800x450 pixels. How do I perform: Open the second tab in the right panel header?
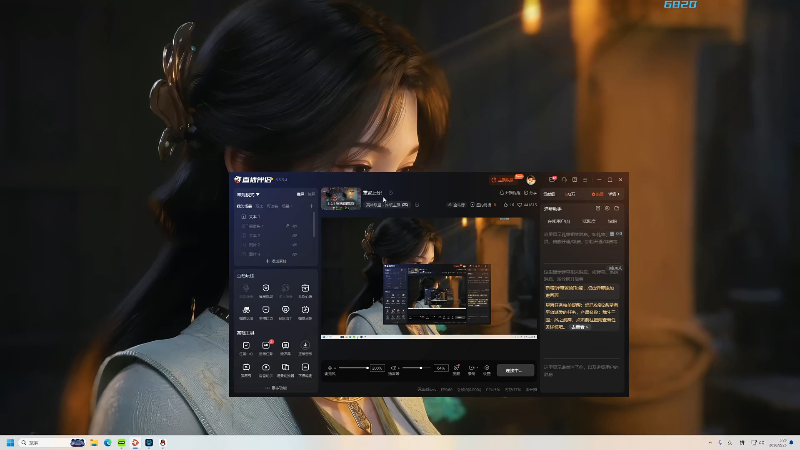click(570, 194)
